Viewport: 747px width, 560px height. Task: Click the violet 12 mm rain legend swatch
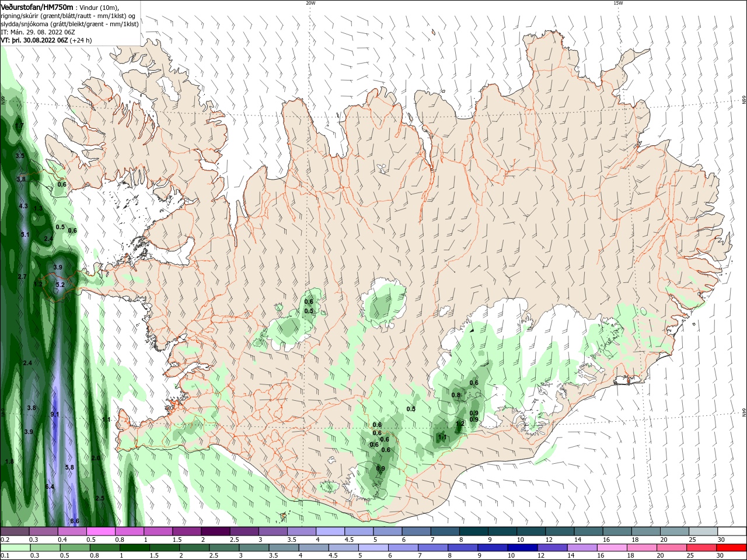point(551,548)
